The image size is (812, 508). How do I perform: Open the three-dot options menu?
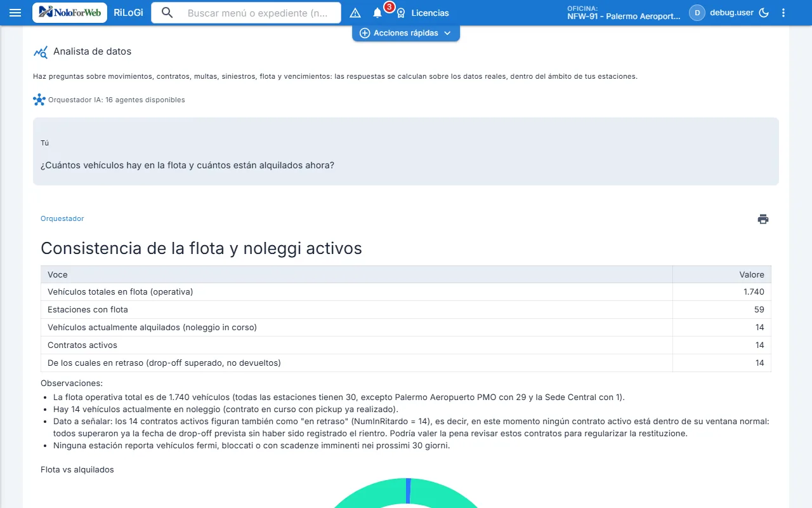click(783, 13)
